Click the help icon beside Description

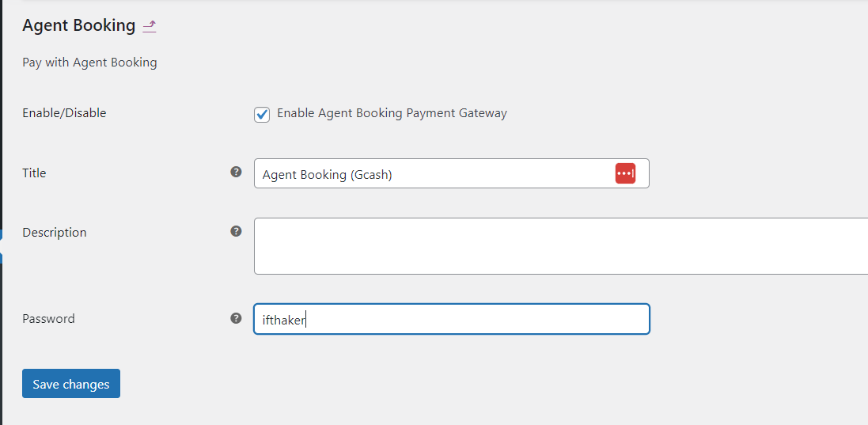click(x=236, y=231)
